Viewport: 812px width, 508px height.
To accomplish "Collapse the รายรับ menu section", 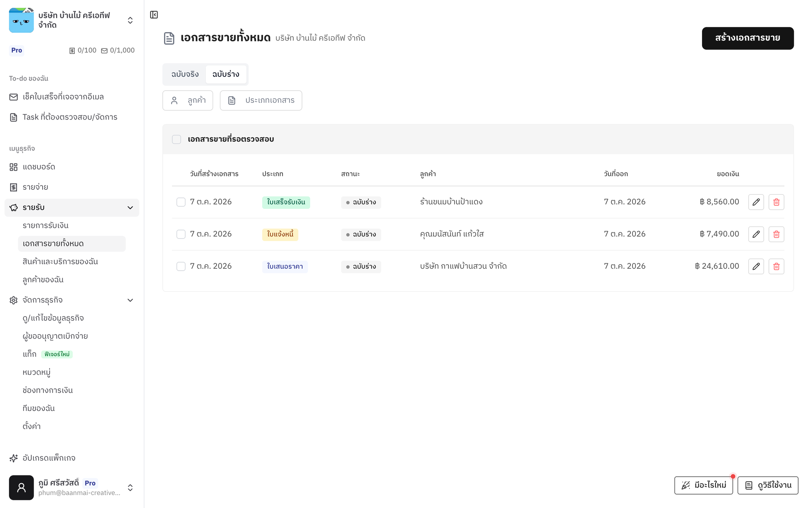I will [x=130, y=208].
